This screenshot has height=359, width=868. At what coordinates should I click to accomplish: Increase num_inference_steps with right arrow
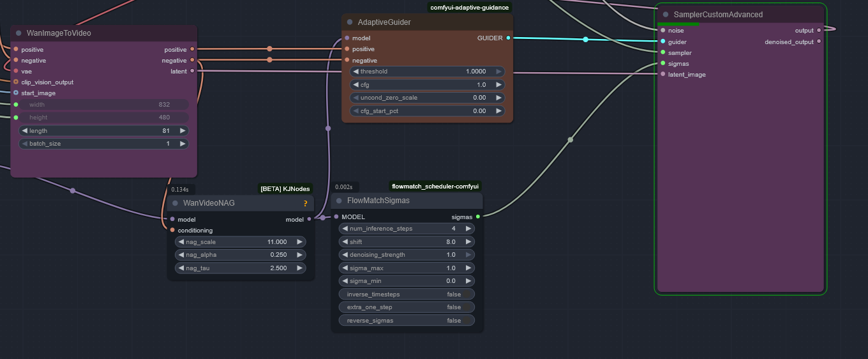point(468,229)
